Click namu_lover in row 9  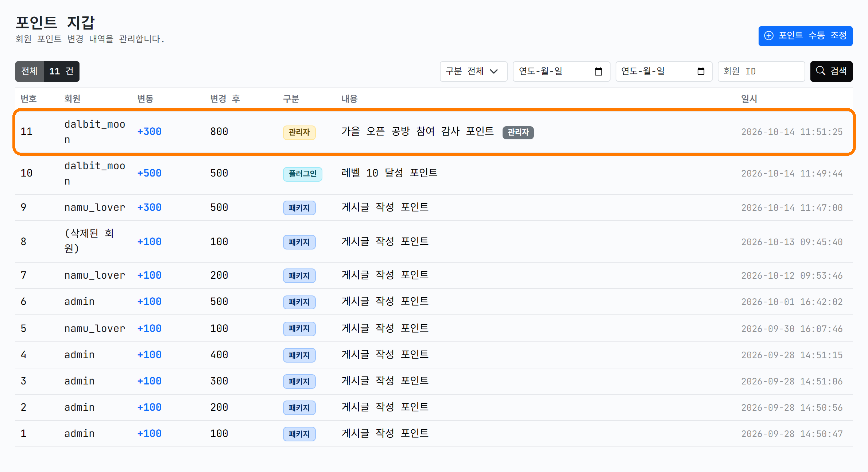click(x=95, y=208)
